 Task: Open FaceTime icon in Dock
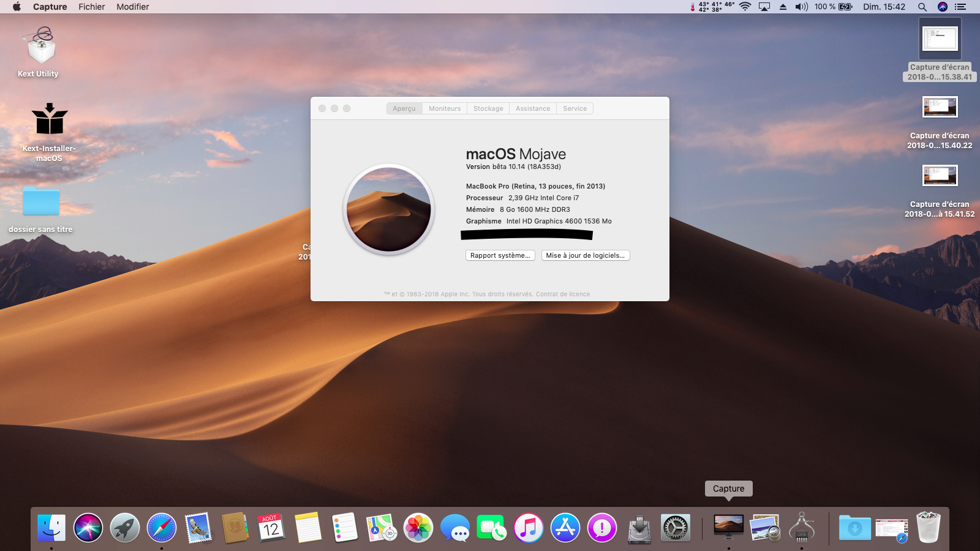coord(492,528)
